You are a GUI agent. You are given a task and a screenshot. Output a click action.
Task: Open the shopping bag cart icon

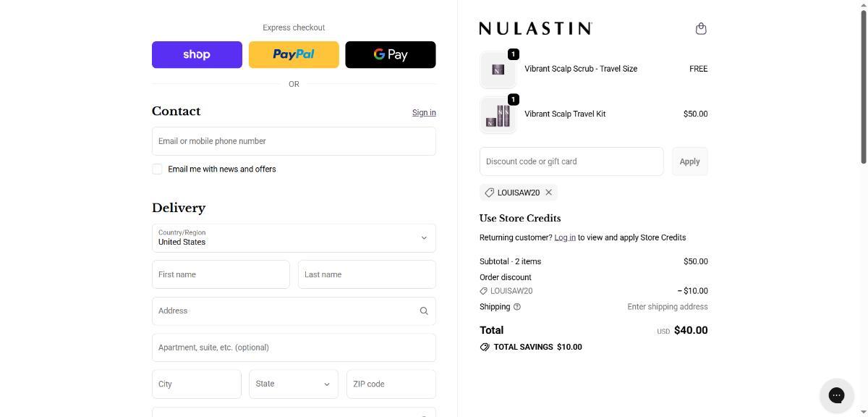click(700, 29)
